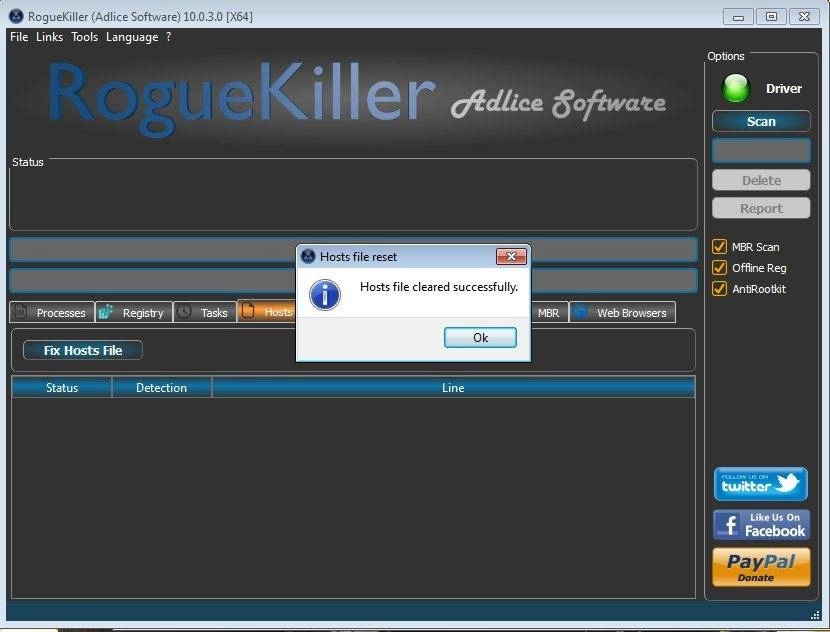Switch to the MBR tab
Image resolution: width=830 pixels, height=632 pixels.
point(549,312)
